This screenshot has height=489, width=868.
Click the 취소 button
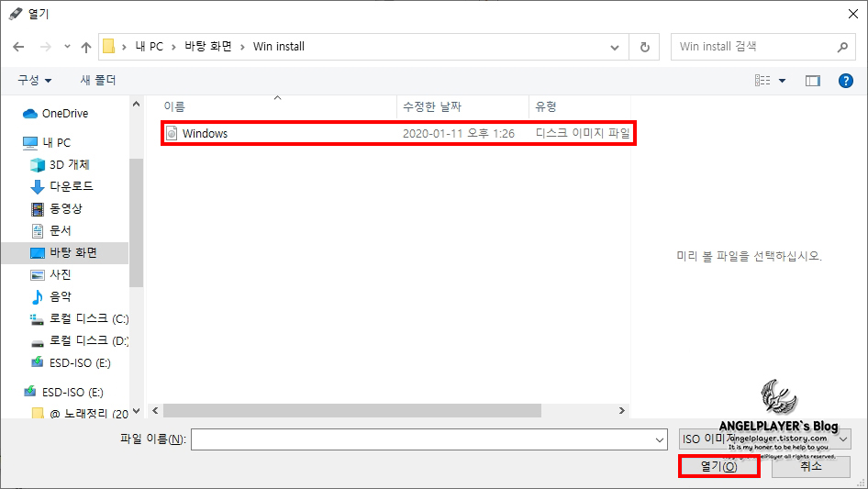click(811, 466)
